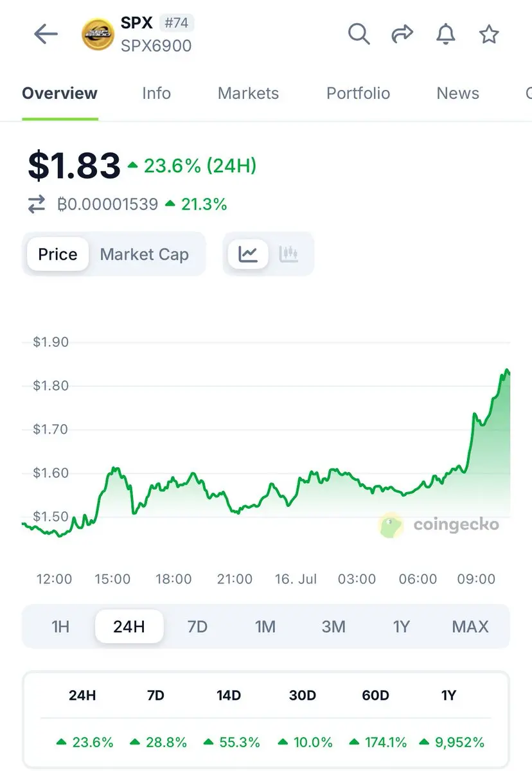Image resolution: width=532 pixels, height=771 pixels.
Task: Tap the back arrow icon
Action: (x=46, y=34)
